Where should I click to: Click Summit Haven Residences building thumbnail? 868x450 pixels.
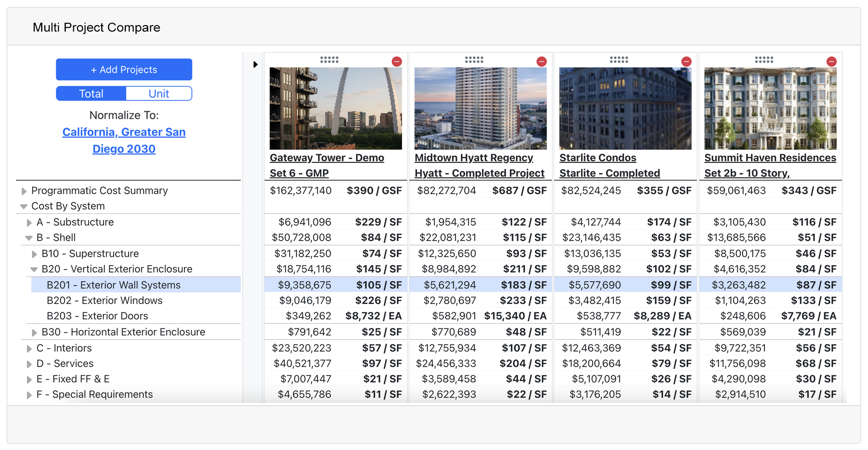pos(770,109)
